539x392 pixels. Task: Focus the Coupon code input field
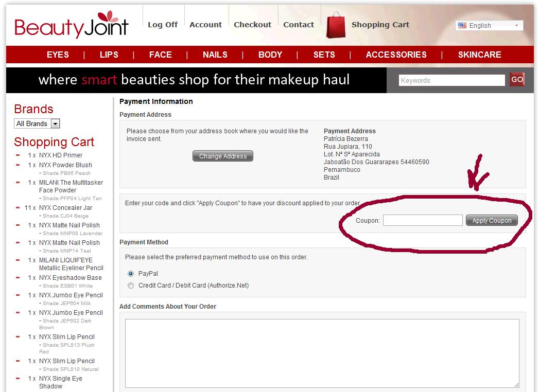point(423,221)
